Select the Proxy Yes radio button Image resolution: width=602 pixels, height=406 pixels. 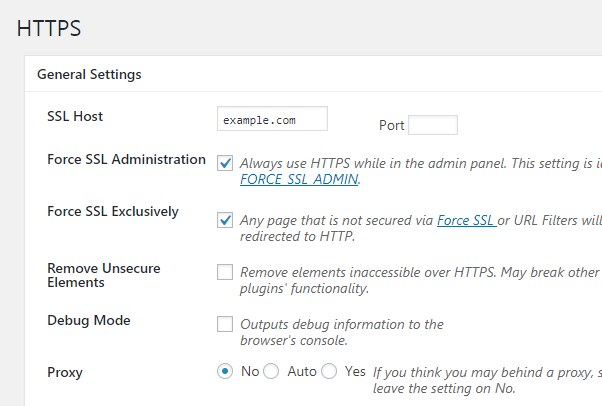(x=329, y=371)
